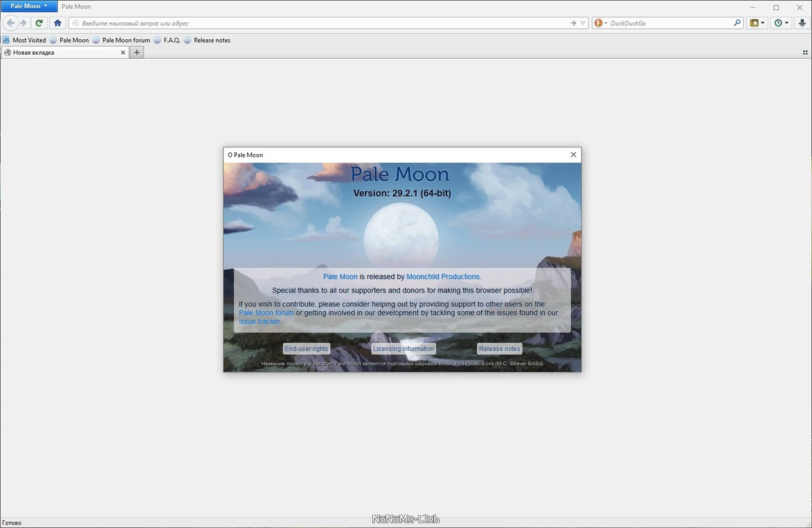Follow the issue tracker link

tap(260, 322)
